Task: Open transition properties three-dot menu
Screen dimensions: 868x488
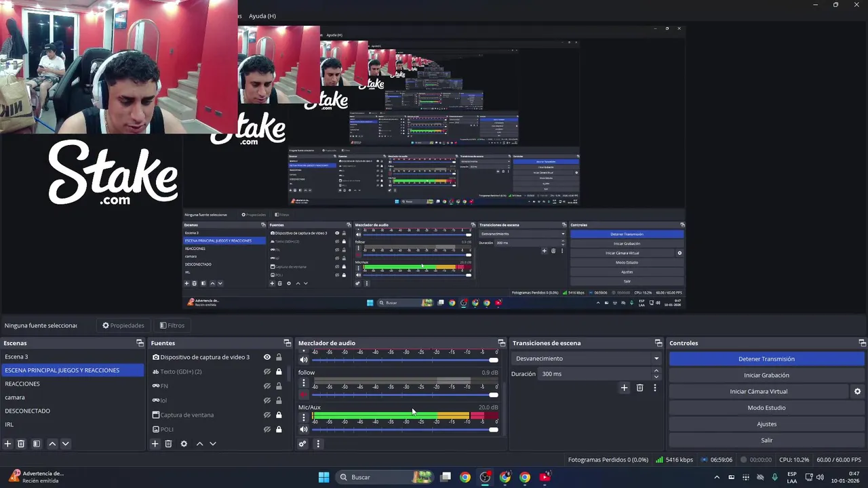Action: coord(655,388)
